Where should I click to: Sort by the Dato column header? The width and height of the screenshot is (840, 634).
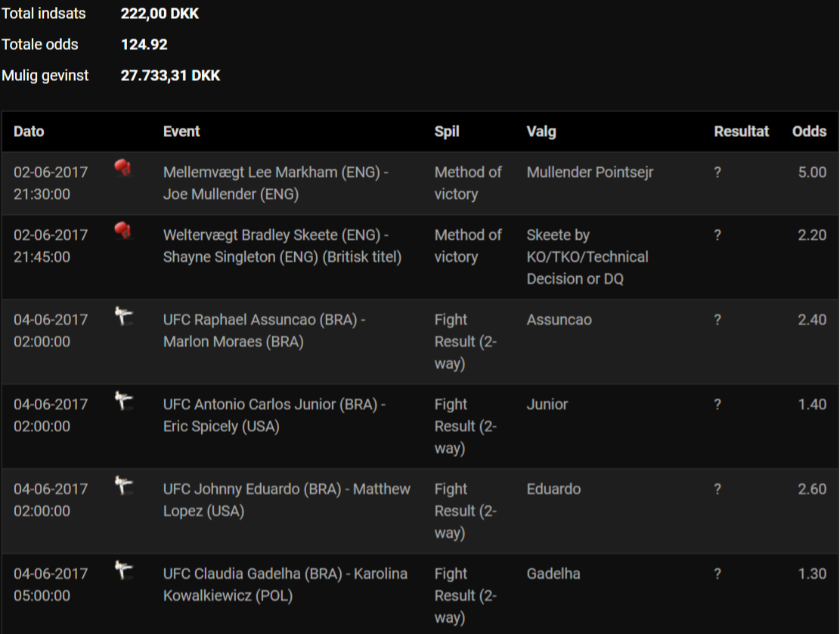click(29, 132)
